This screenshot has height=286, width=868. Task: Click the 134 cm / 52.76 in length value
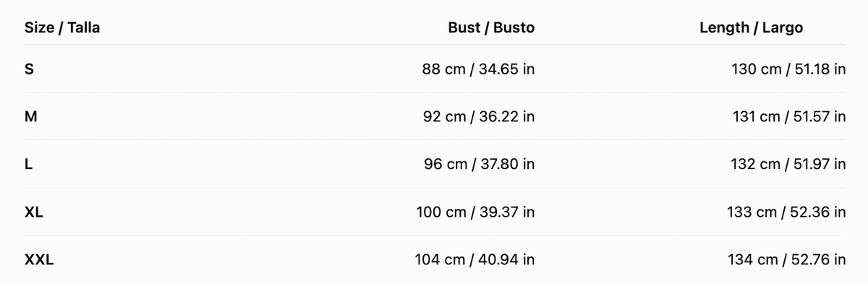787,260
